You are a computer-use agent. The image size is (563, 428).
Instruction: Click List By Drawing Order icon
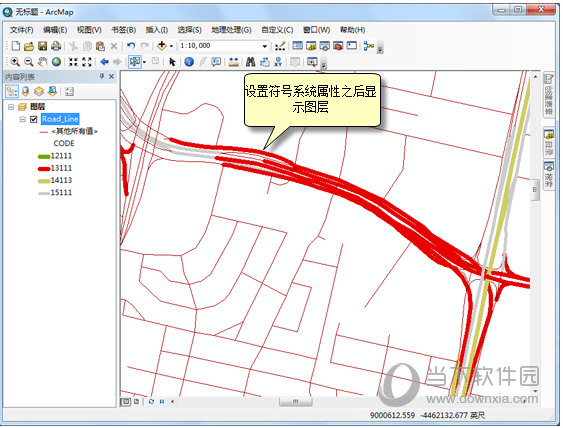(12, 91)
